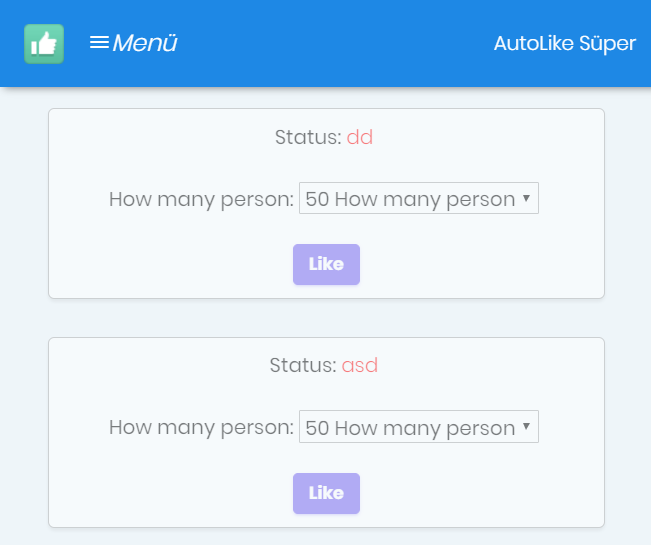Click the dropdown arrow in "asd" card
Viewport: 651px width, 545px height.
[x=526, y=428]
